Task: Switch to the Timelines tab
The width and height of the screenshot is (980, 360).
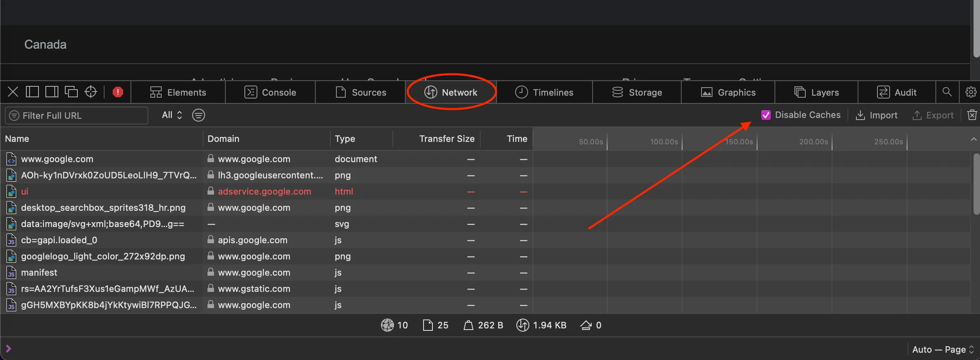Action: (x=544, y=92)
